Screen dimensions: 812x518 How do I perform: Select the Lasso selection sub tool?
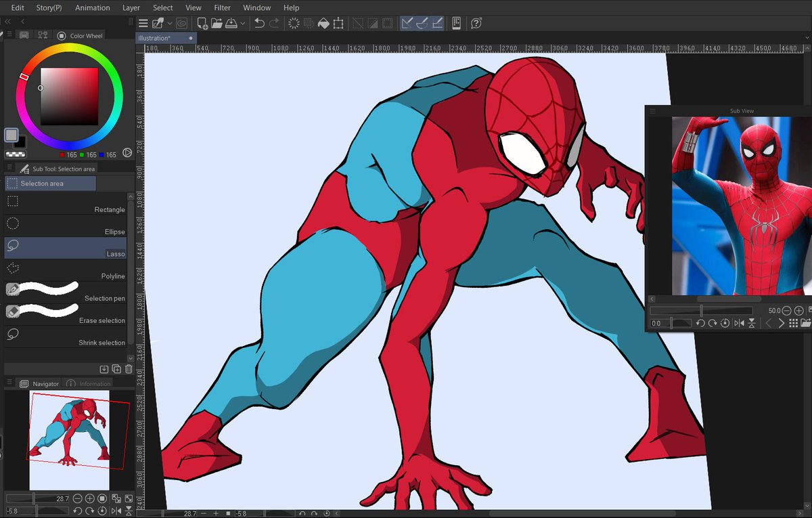coord(66,248)
